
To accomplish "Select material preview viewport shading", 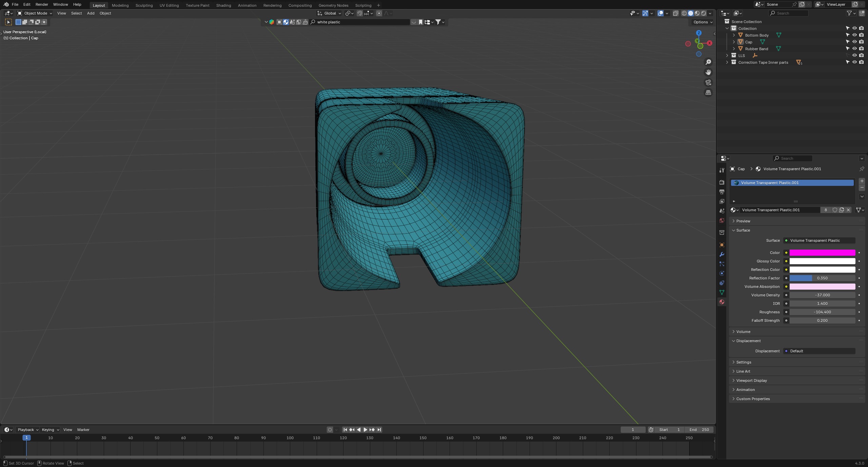I will click(697, 13).
